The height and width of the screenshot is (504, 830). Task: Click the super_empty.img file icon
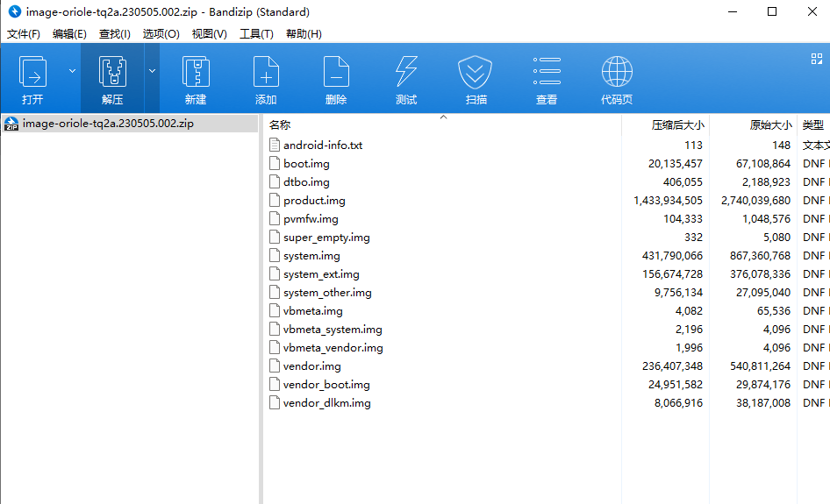tap(275, 237)
